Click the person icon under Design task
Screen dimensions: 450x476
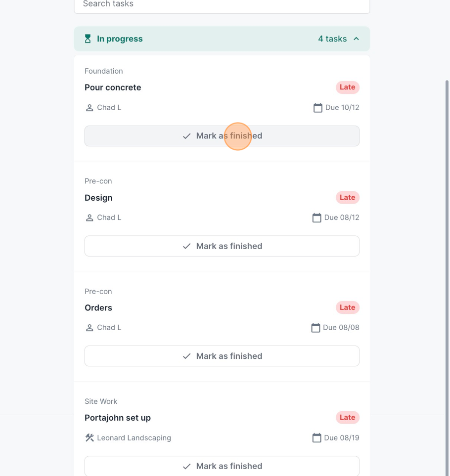(90, 217)
